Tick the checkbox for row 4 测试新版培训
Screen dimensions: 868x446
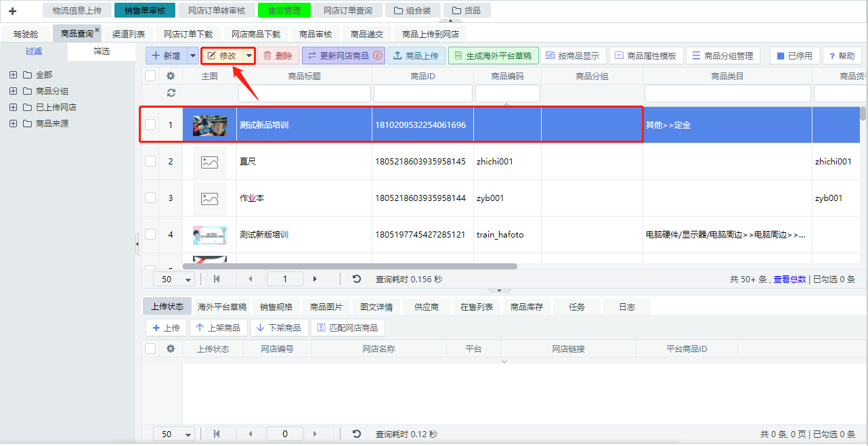150,234
